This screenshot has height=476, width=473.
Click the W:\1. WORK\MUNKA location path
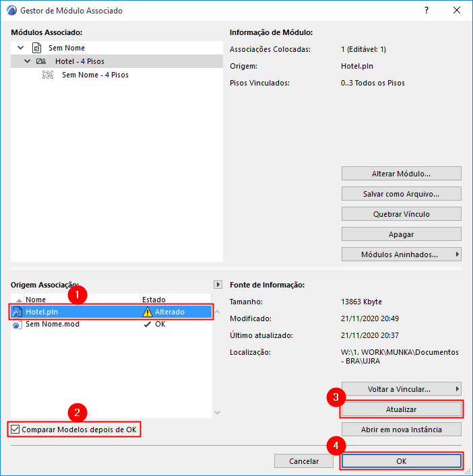click(400, 356)
